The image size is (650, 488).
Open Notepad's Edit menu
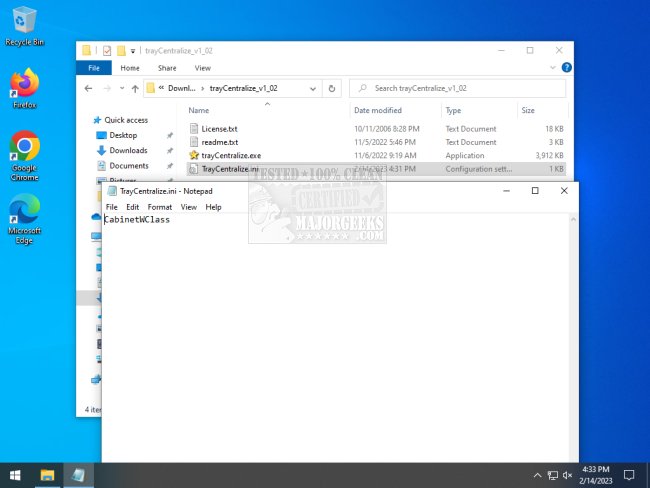click(133, 207)
